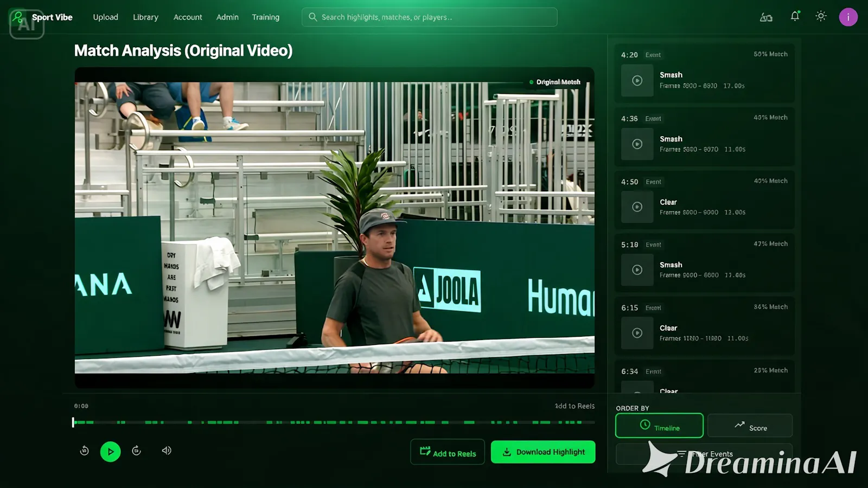The width and height of the screenshot is (868, 488).
Task: Open the Training section
Action: click(265, 17)
